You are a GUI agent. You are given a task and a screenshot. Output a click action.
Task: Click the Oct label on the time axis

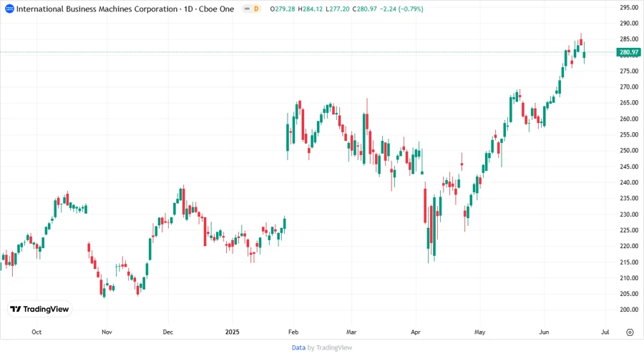36,332
